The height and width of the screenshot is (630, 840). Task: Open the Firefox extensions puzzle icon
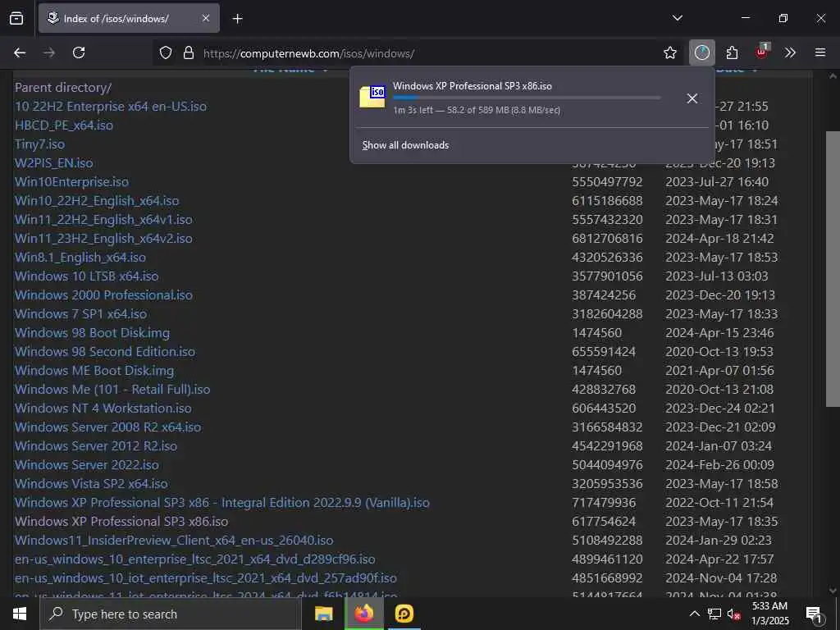(x=732, y=52)
